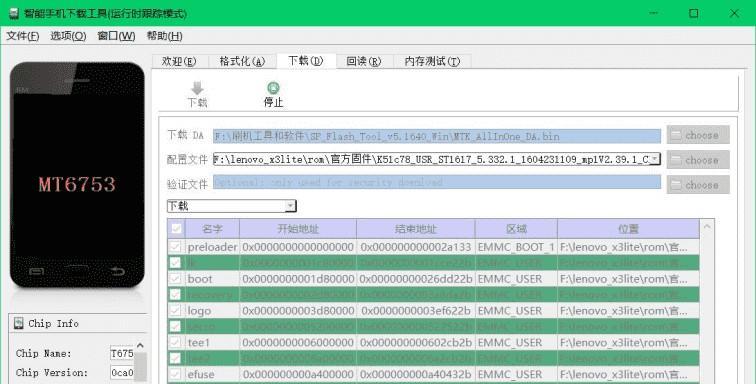Screen dimensions: 756x384
Task: Click the EMMC_BOOT_1 region cell
Action: pos(516,247)
